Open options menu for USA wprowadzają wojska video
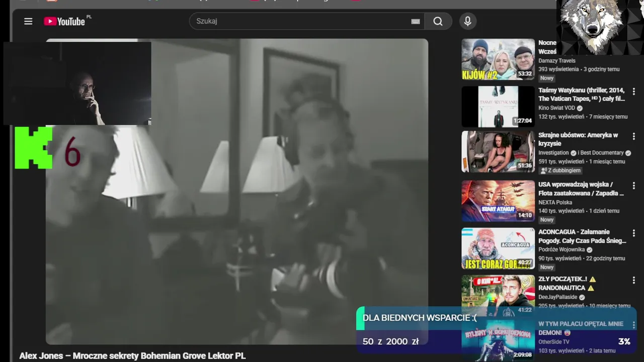Viewport: 644px width, 362px height. [x=634, y=186]
